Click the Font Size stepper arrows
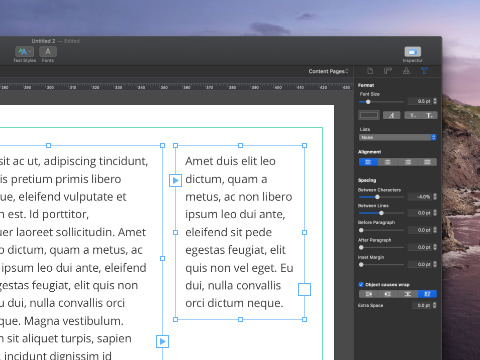 (x=435, y=101)
